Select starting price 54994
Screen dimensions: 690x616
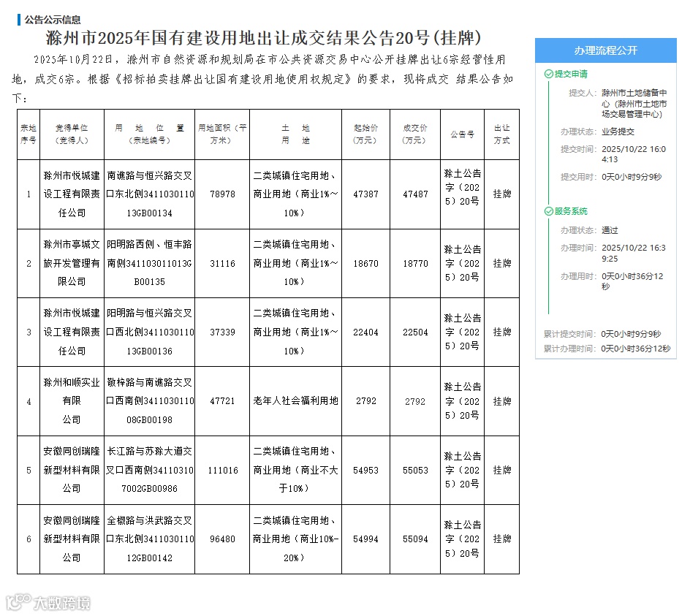365,539
